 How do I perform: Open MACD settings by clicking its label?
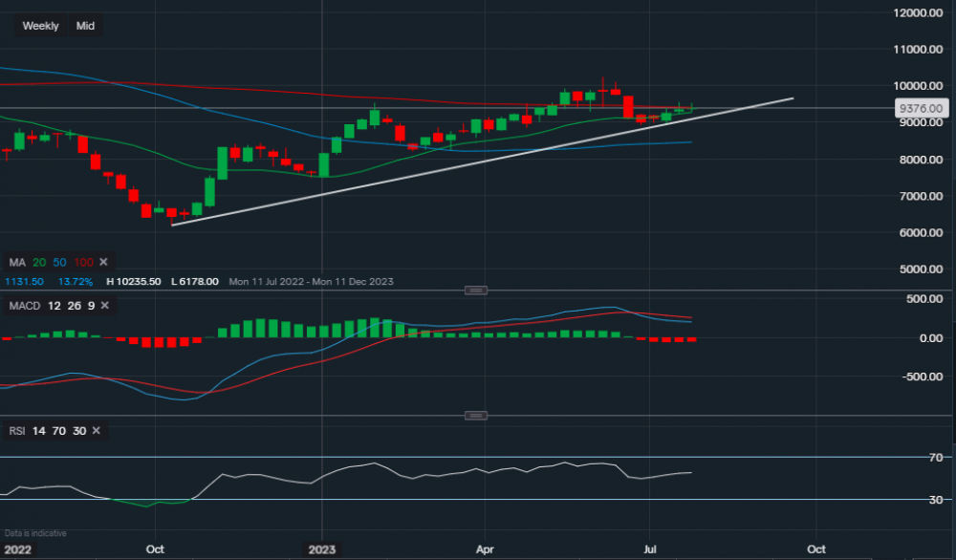coord(24,306)
